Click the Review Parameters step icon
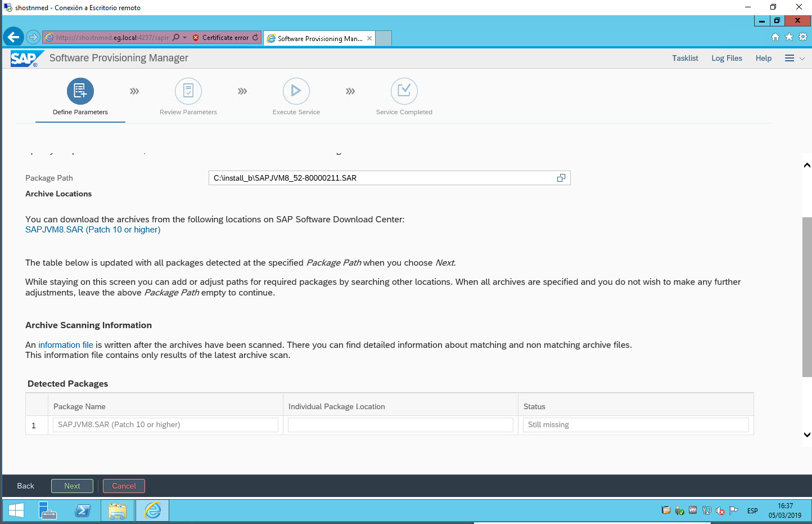 click(x=188, y=91)
